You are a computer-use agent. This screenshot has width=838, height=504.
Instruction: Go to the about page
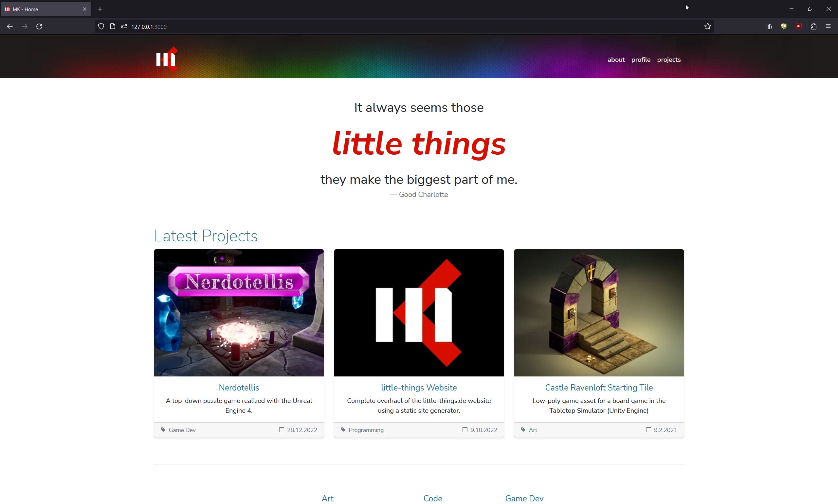(616, 60)
